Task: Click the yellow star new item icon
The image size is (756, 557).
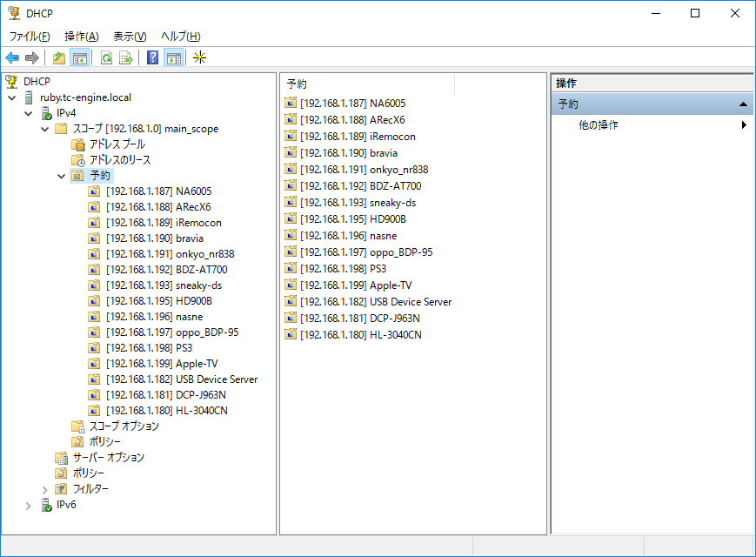Action: pos(199,57)
